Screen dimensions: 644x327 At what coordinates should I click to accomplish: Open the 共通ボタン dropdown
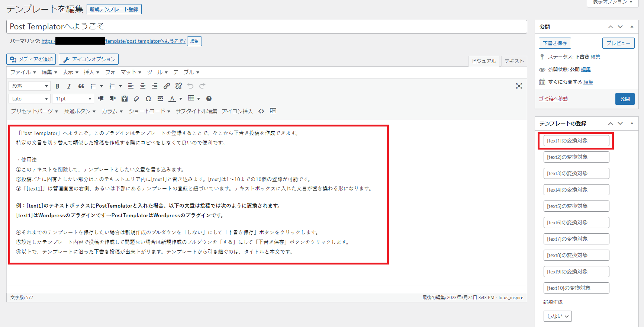tap(80, 111)
